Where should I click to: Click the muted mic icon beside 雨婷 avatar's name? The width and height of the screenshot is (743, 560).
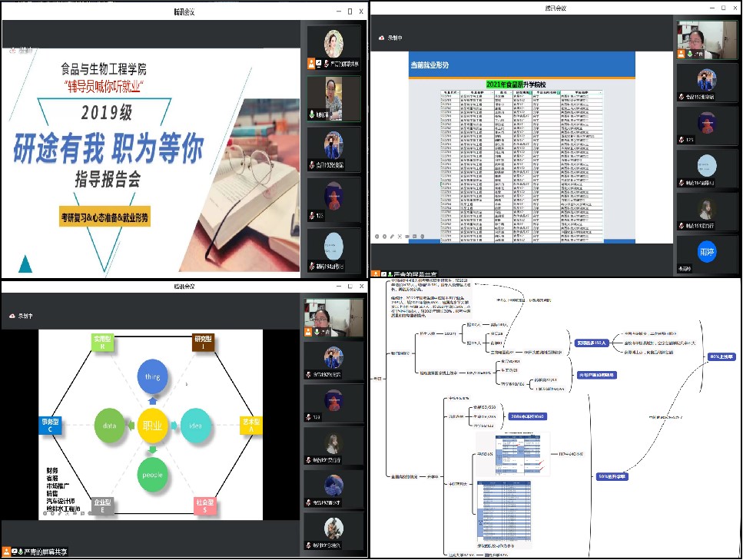(681, 269)
